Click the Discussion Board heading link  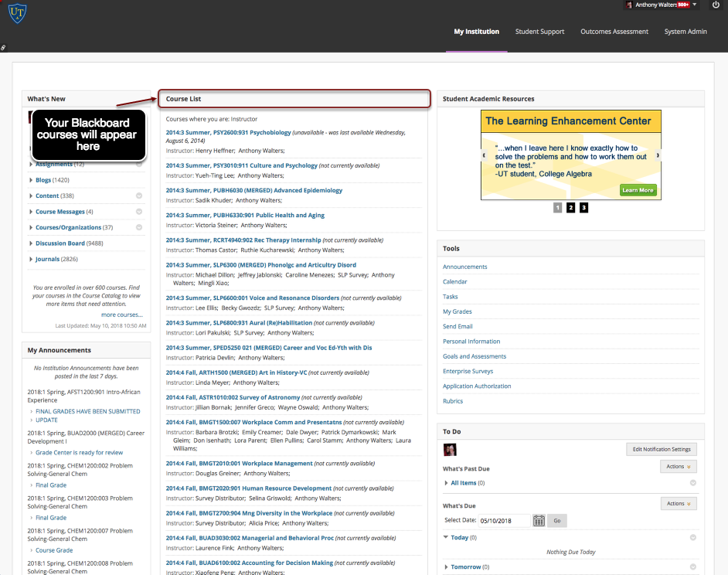pos(60,243)
